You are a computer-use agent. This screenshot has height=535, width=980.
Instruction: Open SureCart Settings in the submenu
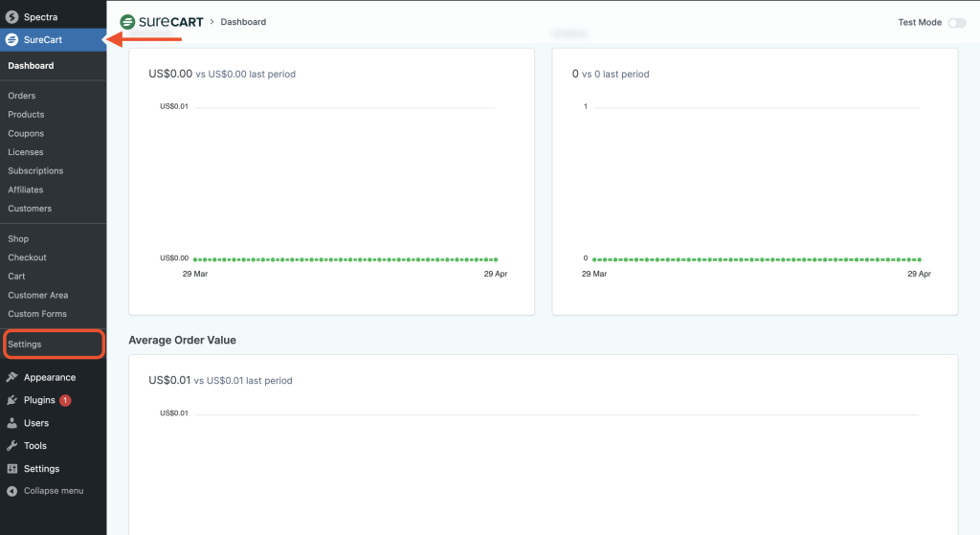tap(25, 344)
